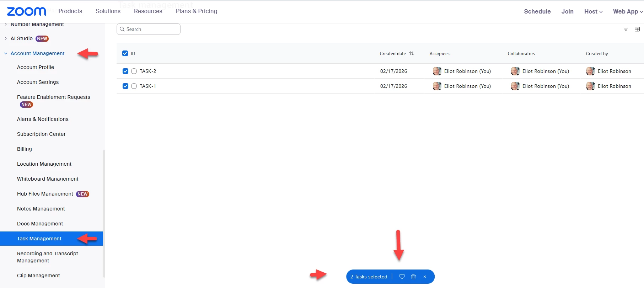
Task: Open Account Settings in the sidebar
Action: point(38,82)
